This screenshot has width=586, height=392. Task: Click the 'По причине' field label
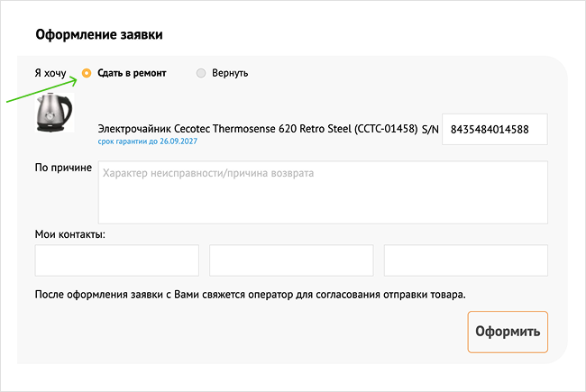click(x=63, y=168)
